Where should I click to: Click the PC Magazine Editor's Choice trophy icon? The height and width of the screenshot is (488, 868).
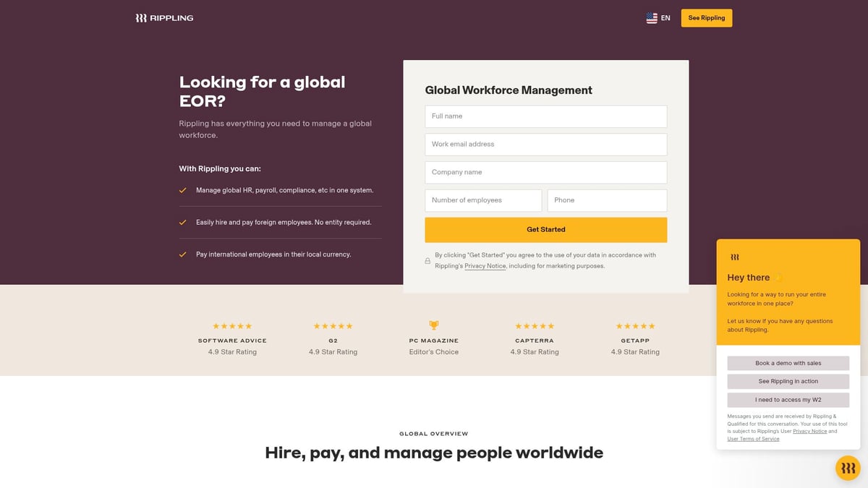433,325
